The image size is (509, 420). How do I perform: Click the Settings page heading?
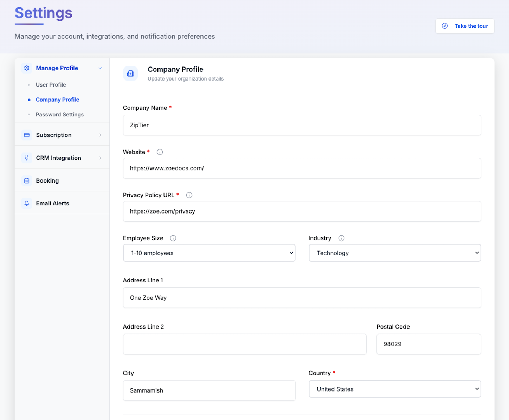44,13
